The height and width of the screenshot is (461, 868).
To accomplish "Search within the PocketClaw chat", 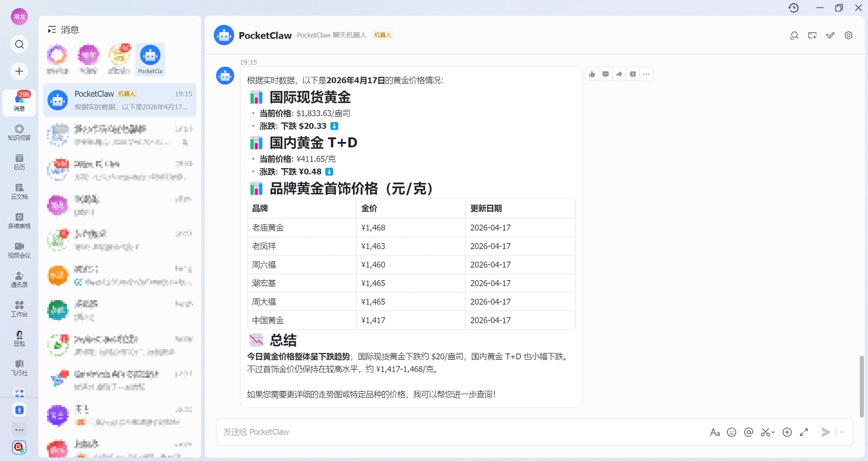I will pos(794,35).
